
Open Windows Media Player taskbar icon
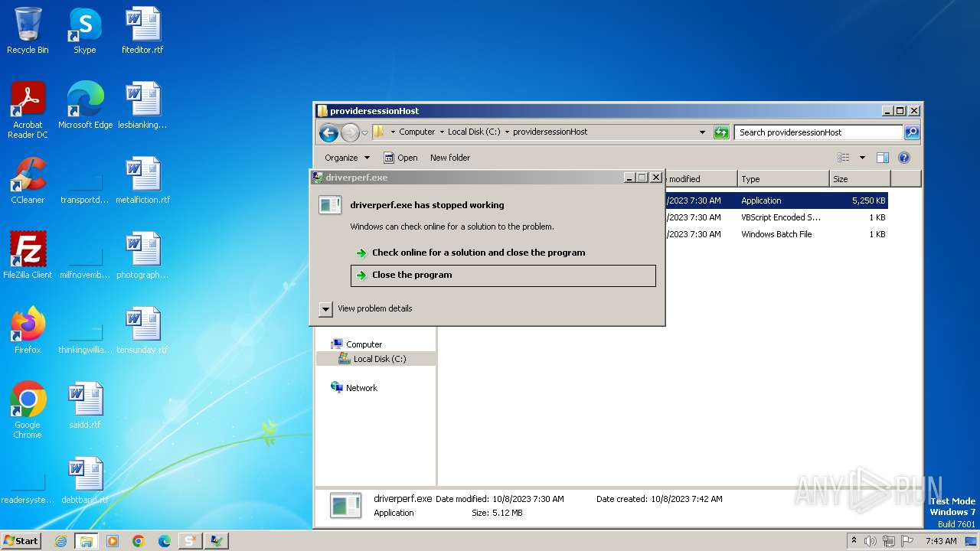(x=113, y=541)
